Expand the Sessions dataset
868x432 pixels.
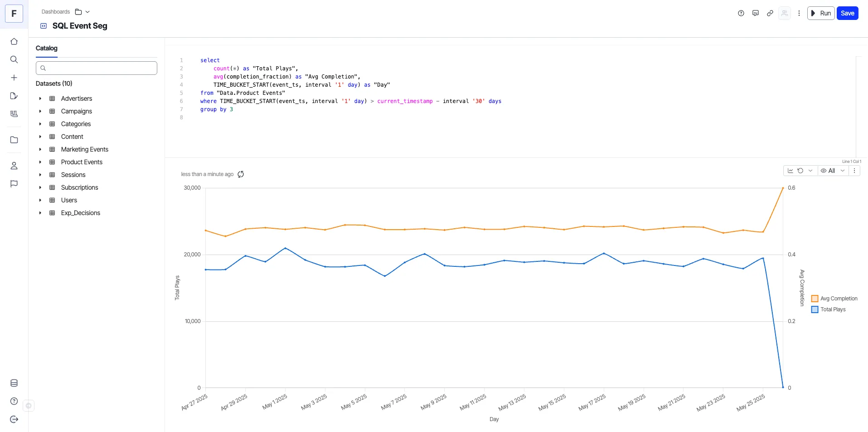40,175
